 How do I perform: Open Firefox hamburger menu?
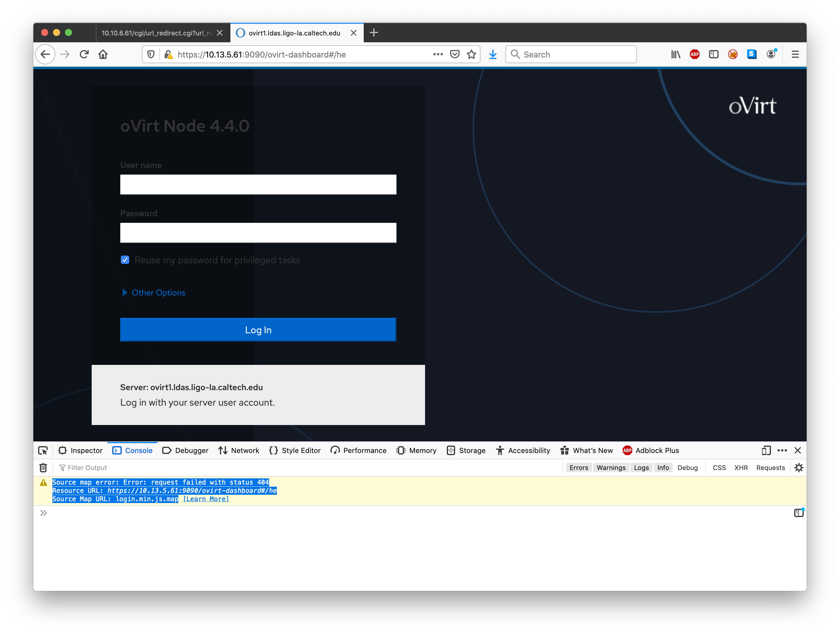click(795, 54)
